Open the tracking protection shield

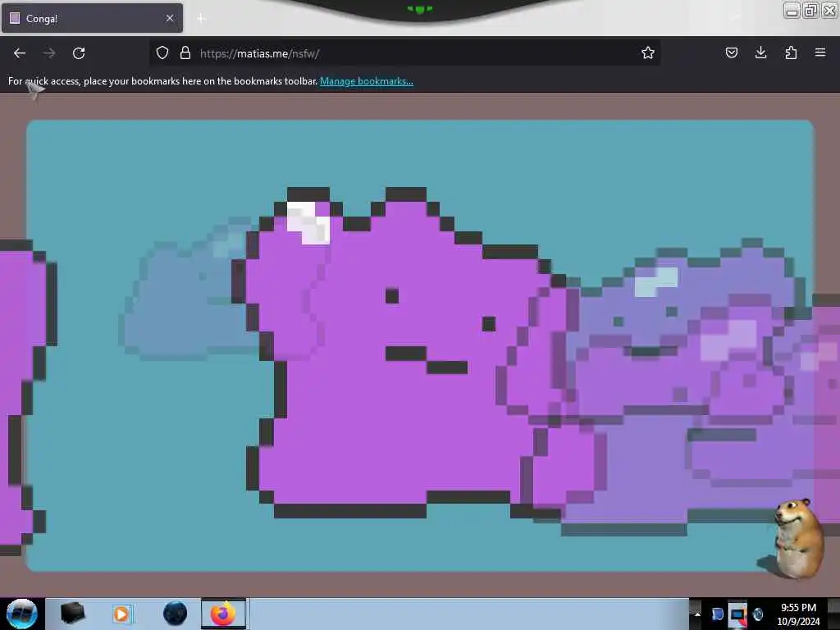[162, 52]
